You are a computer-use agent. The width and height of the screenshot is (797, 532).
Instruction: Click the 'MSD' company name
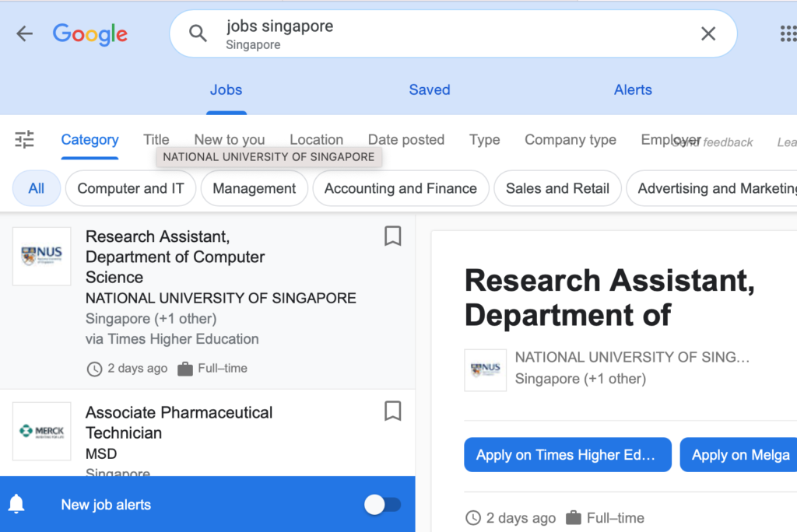pos(101,453)
